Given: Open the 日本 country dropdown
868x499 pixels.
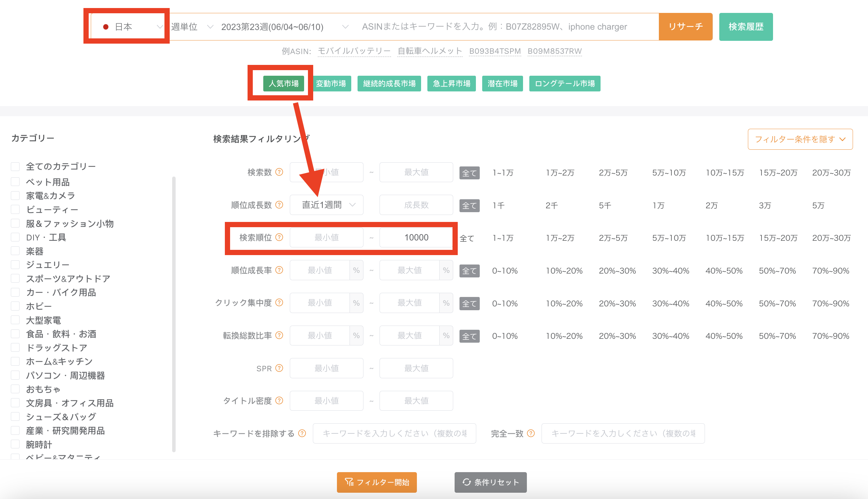Looking at the screenshot, I should click(128, 27).
